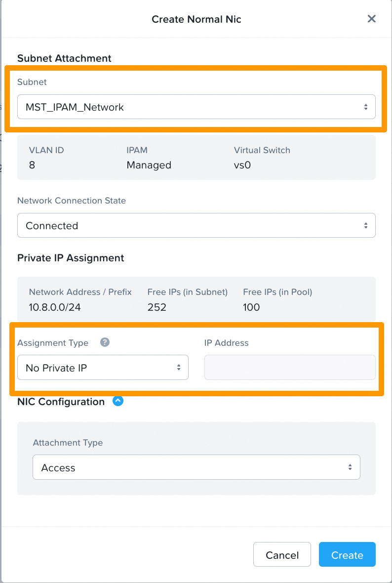Click the Private IP Assignment heading
Image resolution: width=392 pixels, height=583 pixels.
71,258
